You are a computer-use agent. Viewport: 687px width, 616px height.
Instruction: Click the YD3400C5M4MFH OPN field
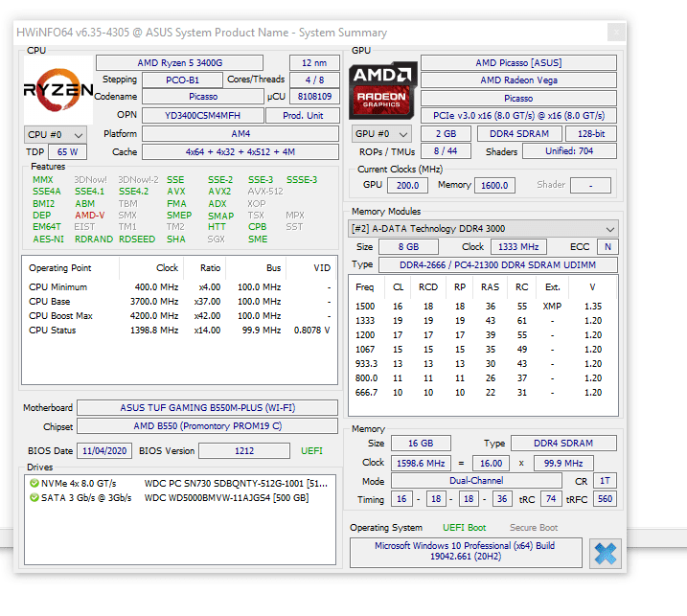click(203, 115)
